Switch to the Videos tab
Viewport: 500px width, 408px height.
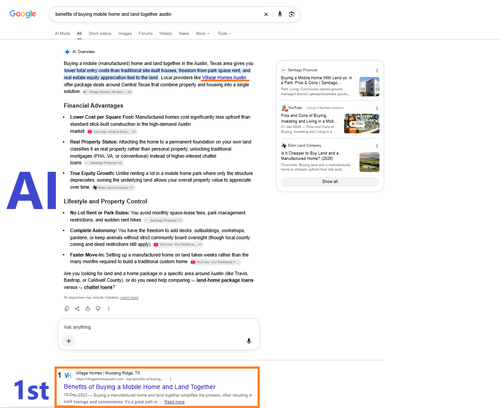[x=166, y=33]
